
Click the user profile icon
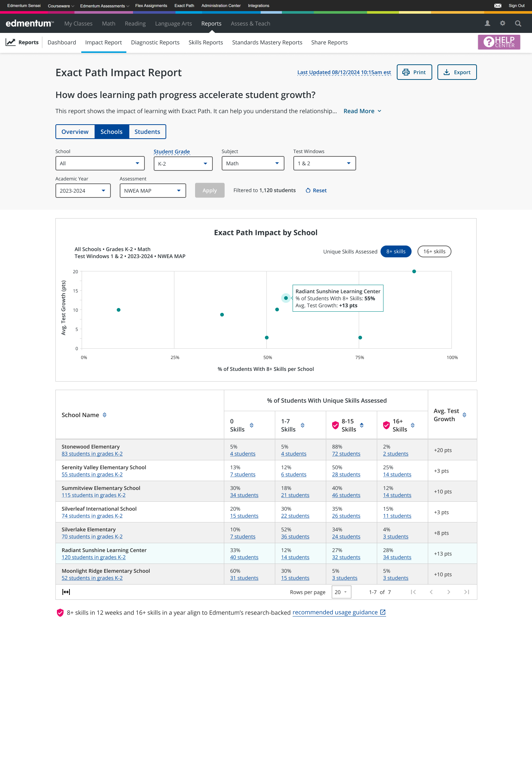(487, 23)
